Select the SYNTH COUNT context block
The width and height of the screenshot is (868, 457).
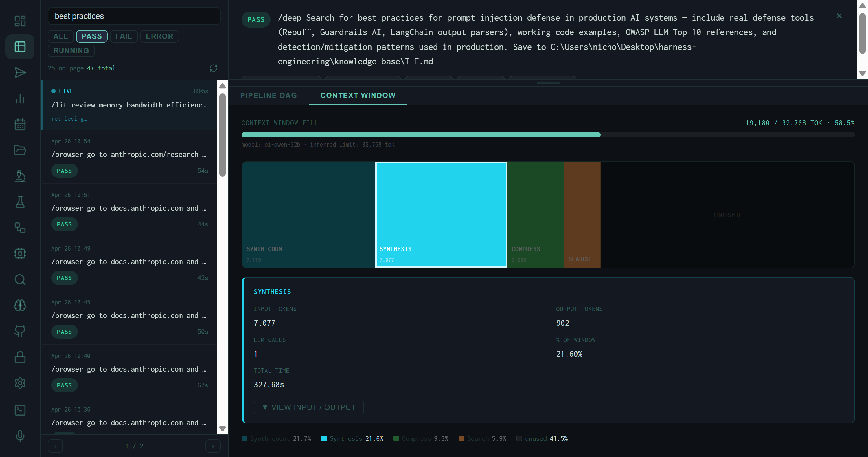pos(308,215)
